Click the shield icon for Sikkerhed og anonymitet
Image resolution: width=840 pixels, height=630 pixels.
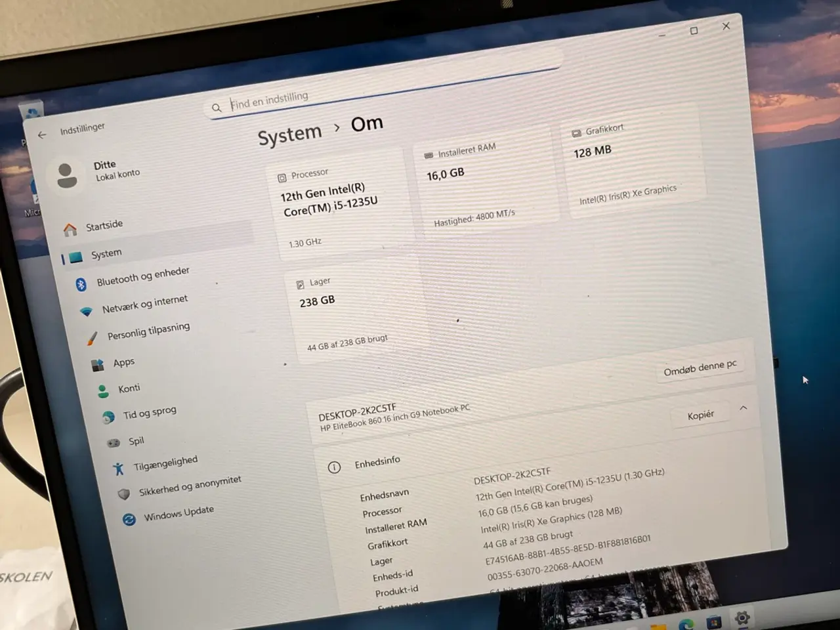point(123,493)
